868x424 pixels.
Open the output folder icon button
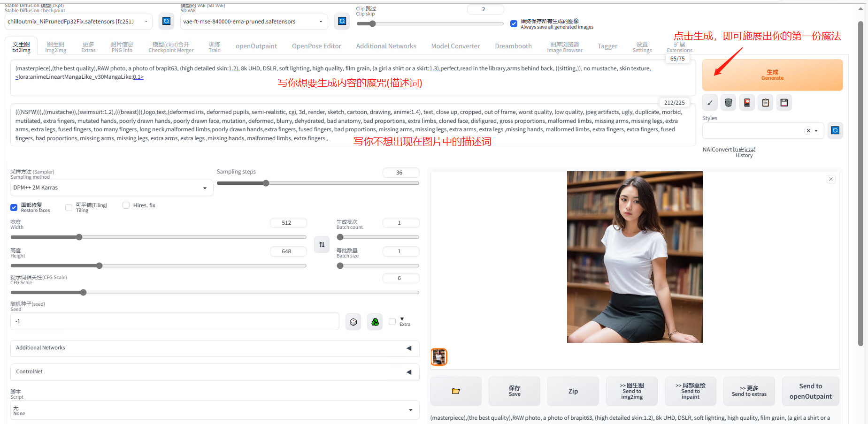click(x=456, y=391)
